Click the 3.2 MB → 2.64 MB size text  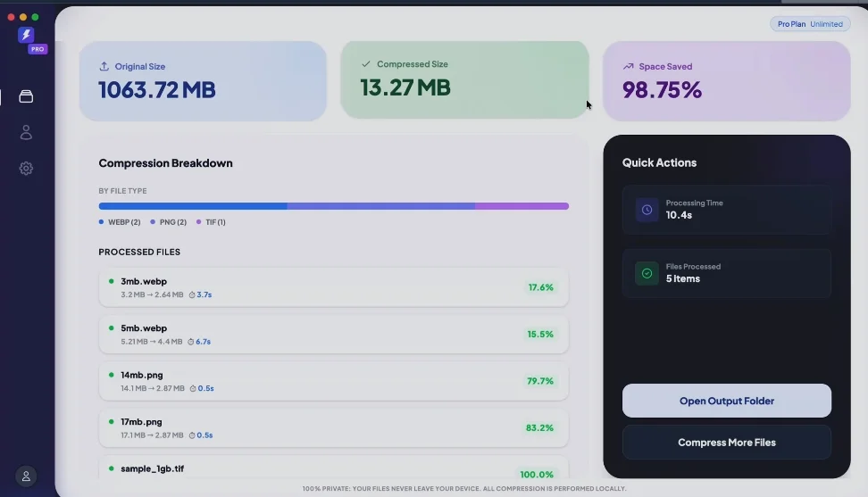(152, 294)
